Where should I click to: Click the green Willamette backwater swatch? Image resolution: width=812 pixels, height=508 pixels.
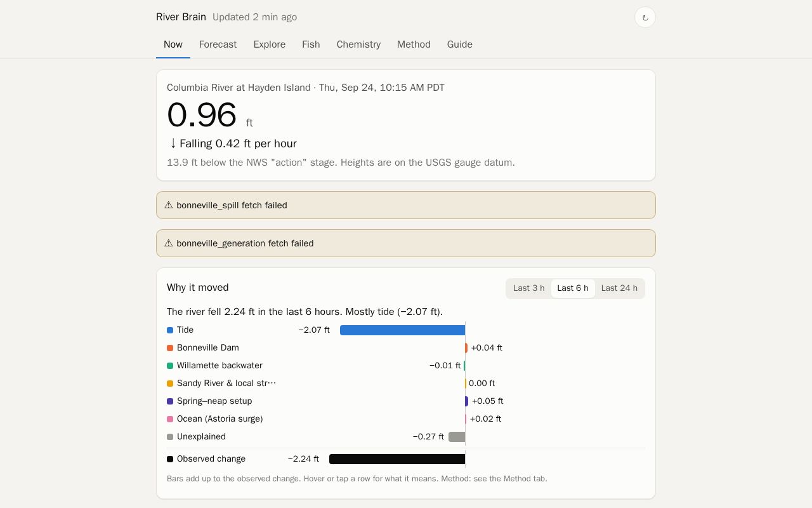(170, 366)
